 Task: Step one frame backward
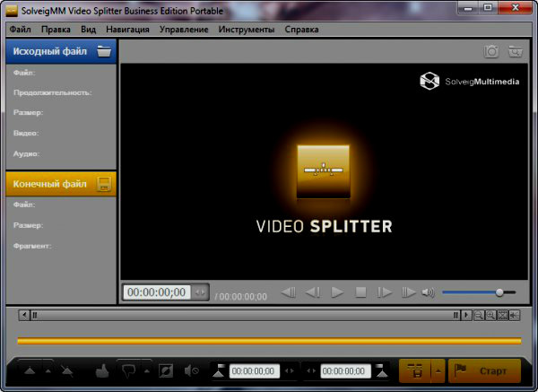(313, 292)
